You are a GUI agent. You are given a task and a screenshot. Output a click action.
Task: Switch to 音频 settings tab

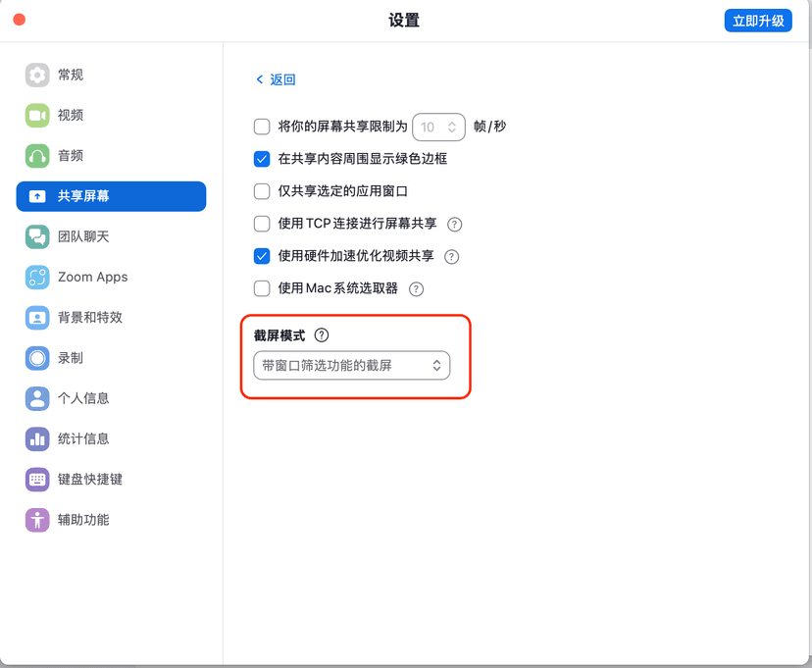pyautogui.click(x=71, y=156)
